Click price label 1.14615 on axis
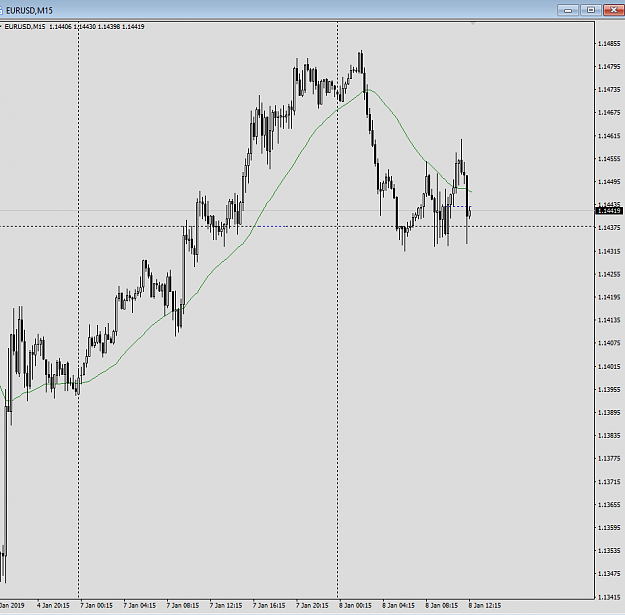 point(609,136)
